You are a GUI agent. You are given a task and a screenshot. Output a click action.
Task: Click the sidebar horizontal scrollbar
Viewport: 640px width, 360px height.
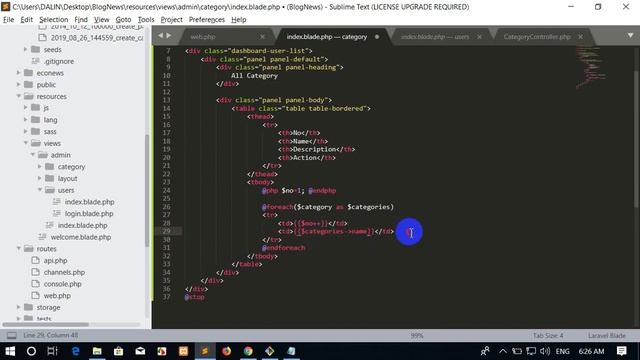46,324
